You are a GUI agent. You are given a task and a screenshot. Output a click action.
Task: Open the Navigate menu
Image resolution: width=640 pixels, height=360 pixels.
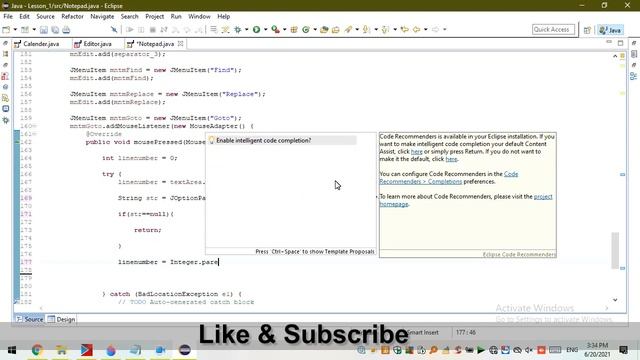102,16
